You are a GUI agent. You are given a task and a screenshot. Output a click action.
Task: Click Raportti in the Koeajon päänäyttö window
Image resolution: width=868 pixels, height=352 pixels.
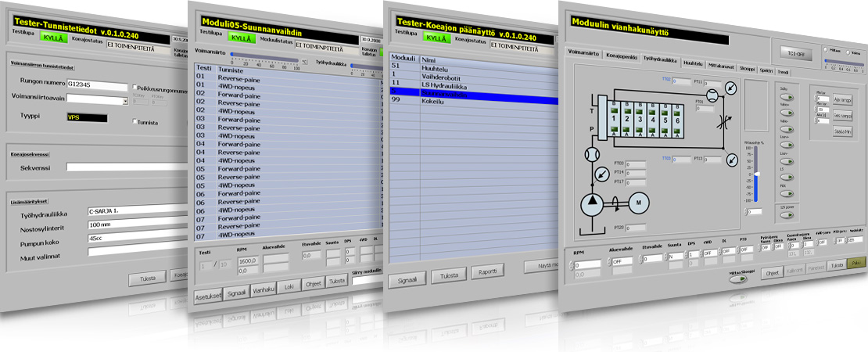point(488,271)
